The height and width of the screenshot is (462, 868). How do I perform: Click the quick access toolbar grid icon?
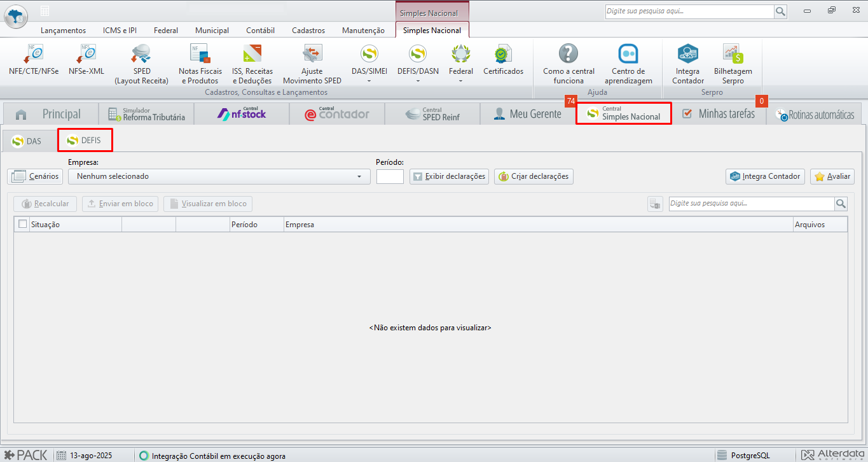[x=45, y=11]
